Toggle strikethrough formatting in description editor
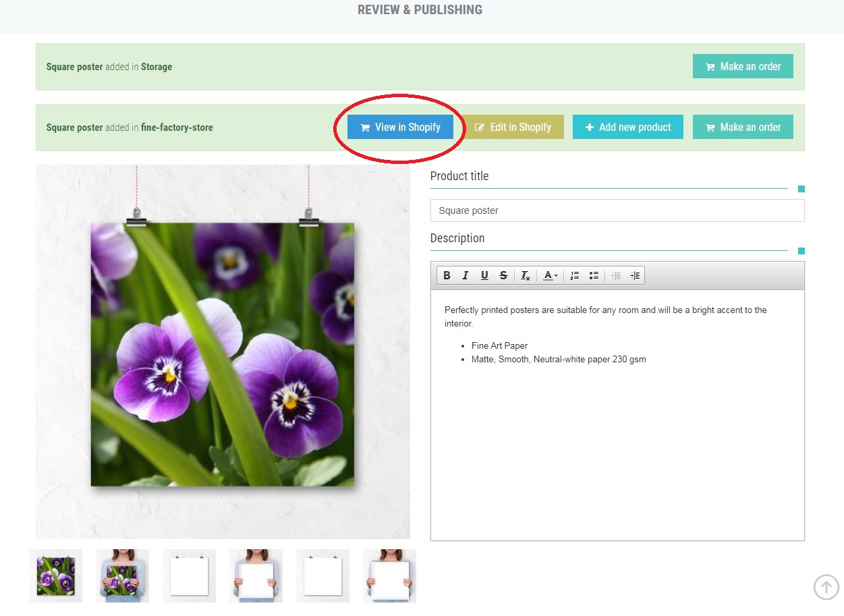 503,275
